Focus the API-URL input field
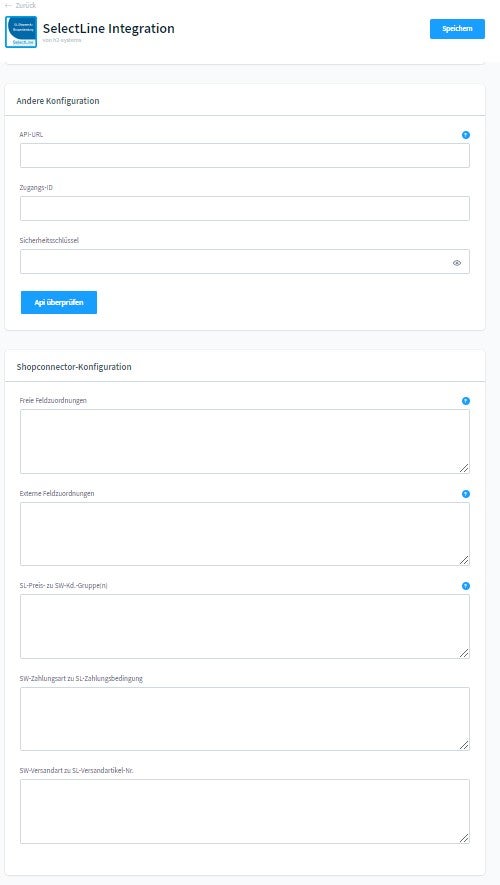This screenshot has height=885, width=500. tap(245, 155)
